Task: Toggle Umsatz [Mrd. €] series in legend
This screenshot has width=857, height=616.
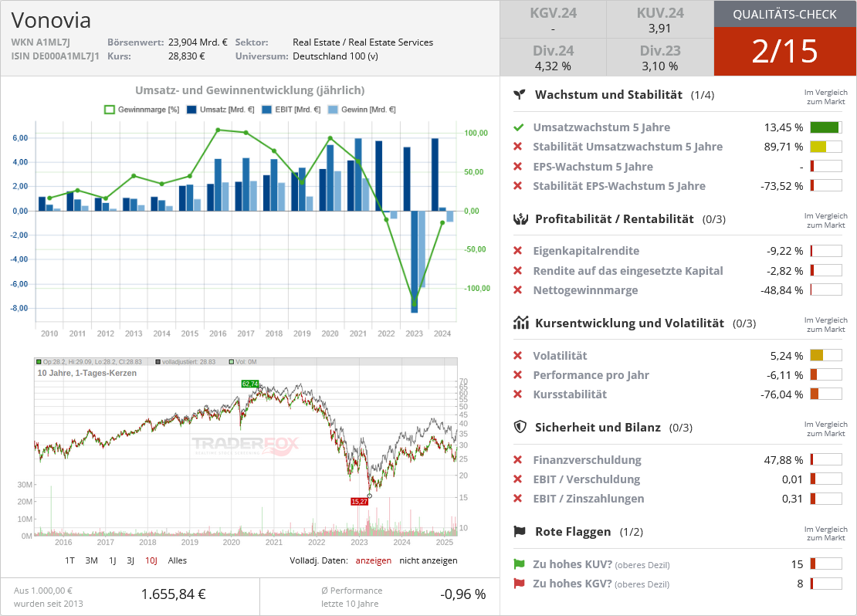Action: 221,110
